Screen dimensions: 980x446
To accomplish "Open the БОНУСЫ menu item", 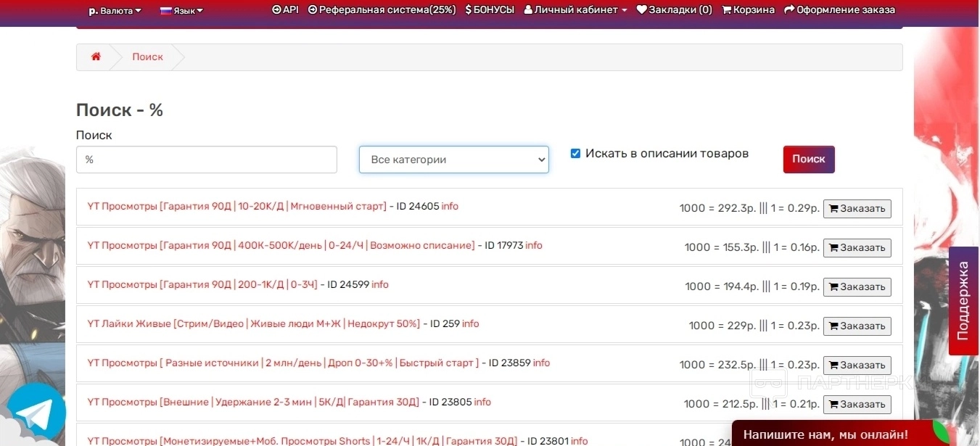I will (x=490, y=10).
